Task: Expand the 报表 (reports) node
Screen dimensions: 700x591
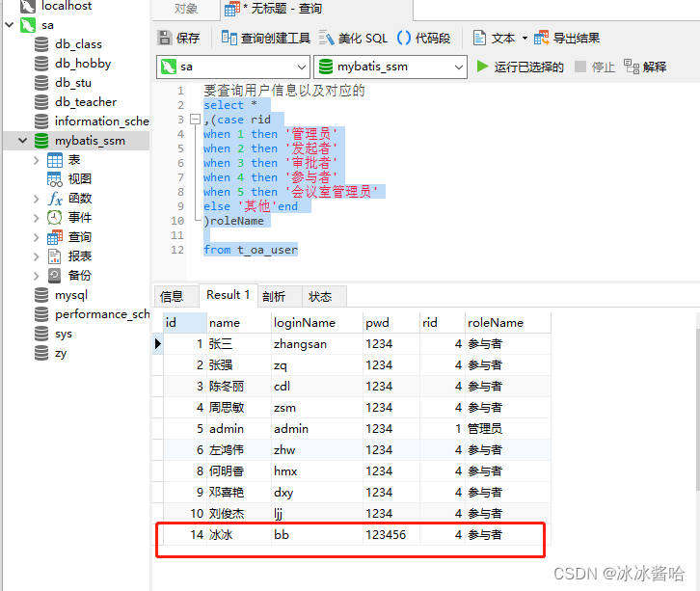Action: 37,256
